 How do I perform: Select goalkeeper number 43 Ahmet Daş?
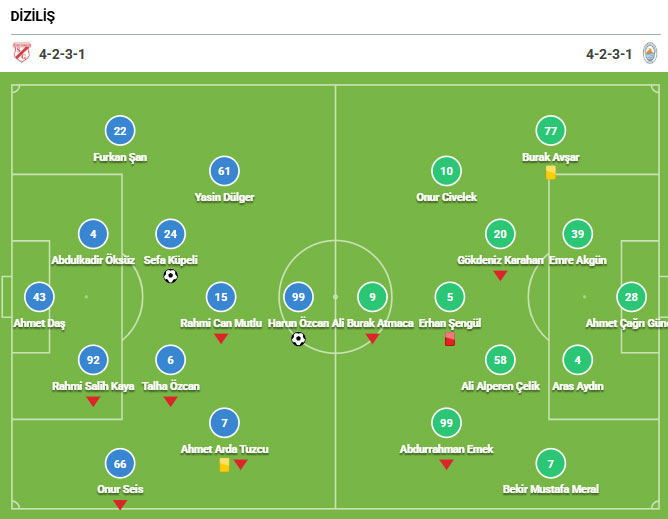pos(39,297)
